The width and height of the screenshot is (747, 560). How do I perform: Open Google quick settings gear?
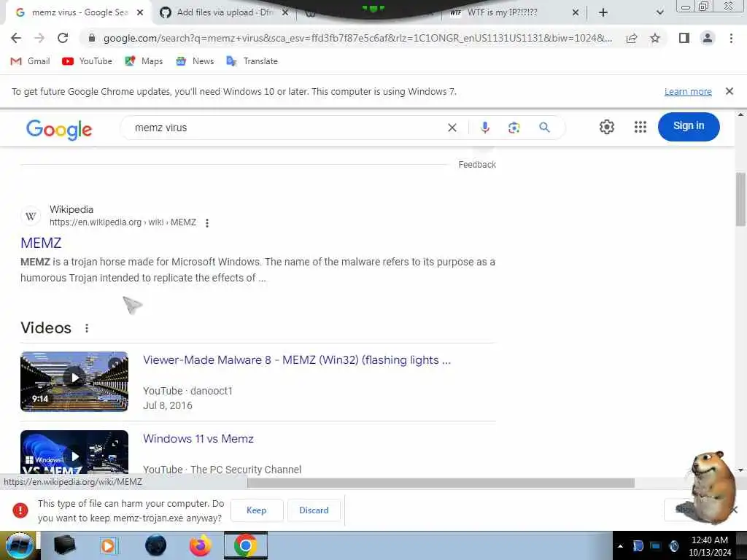(x=606, y=127)
